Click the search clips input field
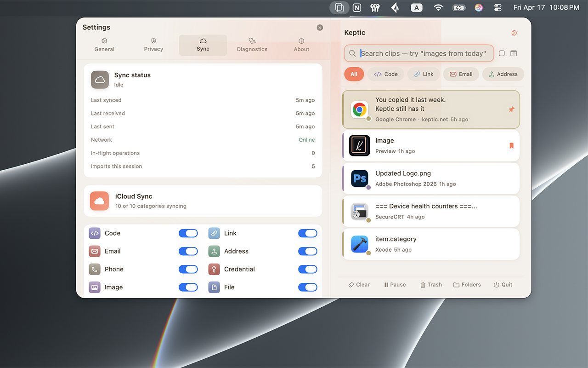 [x=423, y=53]
